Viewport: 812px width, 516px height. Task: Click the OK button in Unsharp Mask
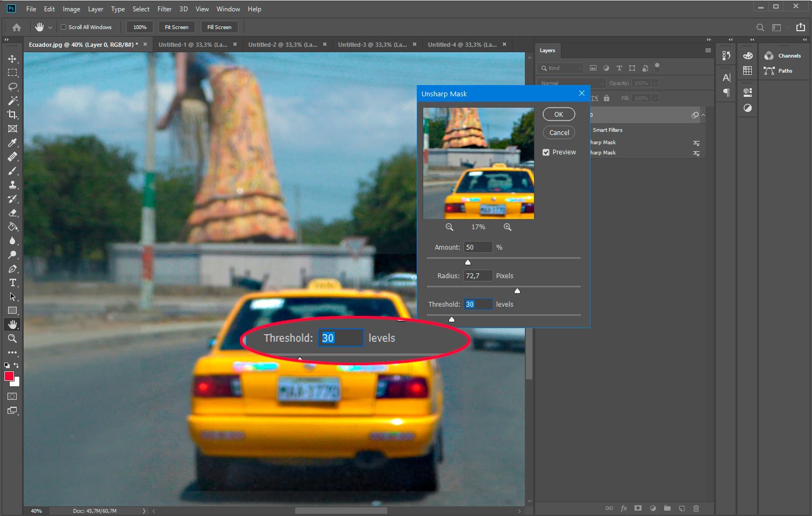coord(558,114)
